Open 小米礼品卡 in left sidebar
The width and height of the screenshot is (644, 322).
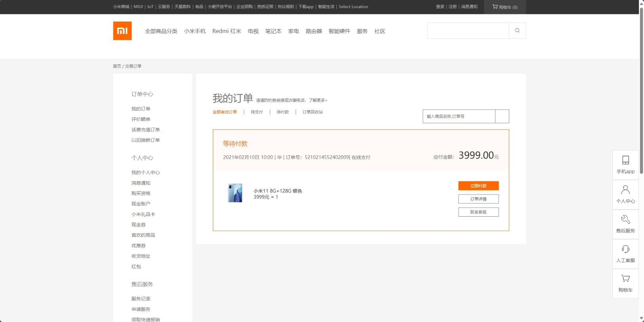pos(143,214)
